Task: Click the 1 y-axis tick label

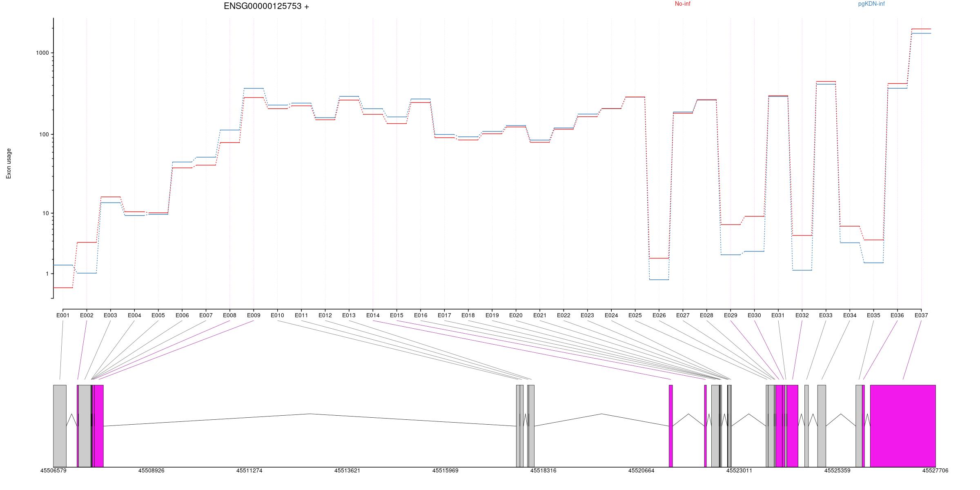Action: tap(47, 274)
